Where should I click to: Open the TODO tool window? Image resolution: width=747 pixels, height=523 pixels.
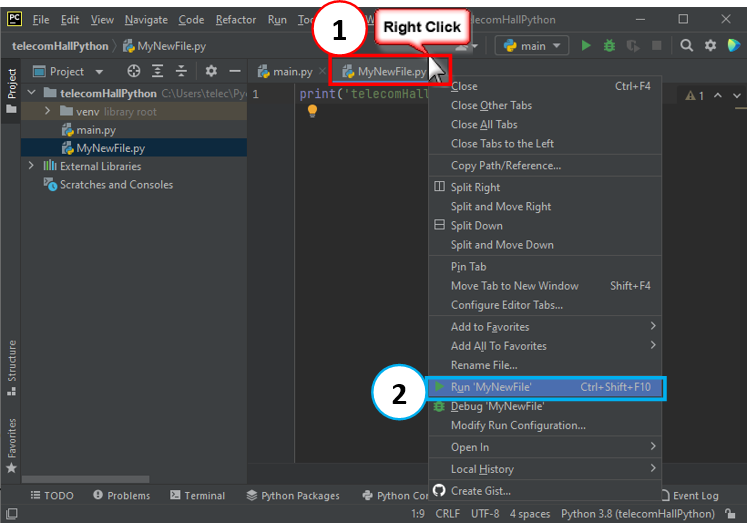click(x=52, y=495)
